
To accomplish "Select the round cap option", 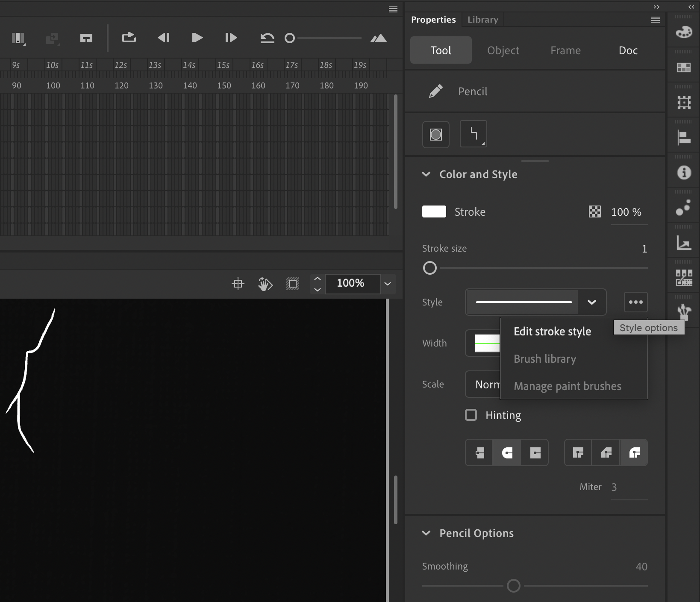I will point(507,452).
